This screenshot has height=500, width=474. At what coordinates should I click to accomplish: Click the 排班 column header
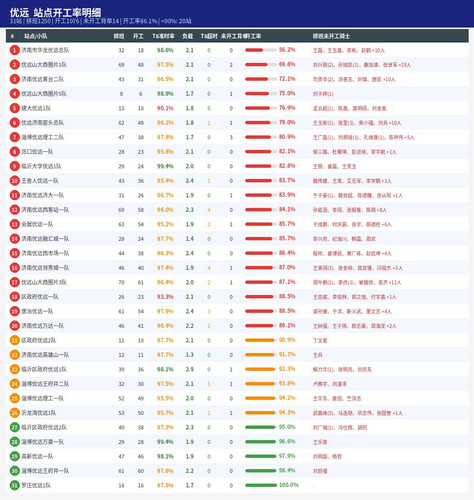(119, 36)
